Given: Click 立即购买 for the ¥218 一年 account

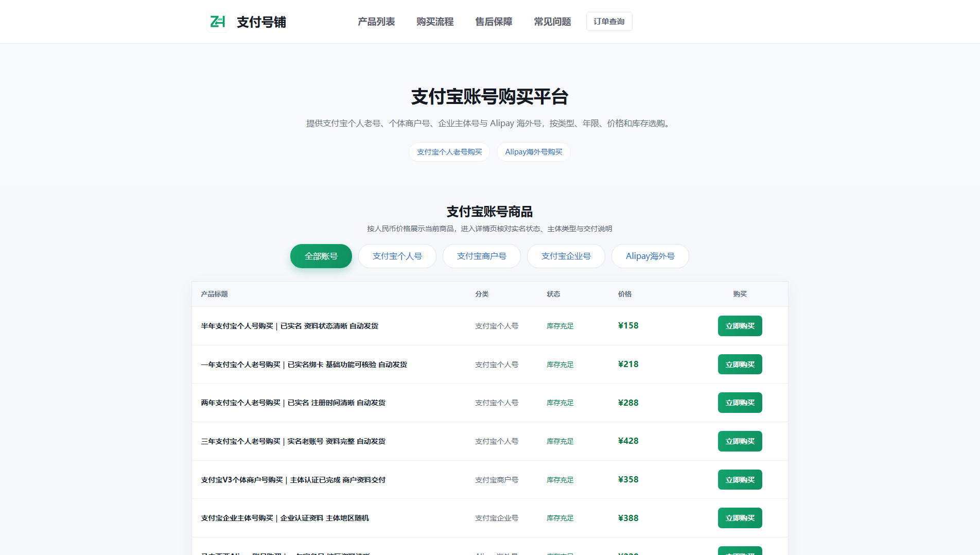Looking at the screenshot, I should click(740, 365).
